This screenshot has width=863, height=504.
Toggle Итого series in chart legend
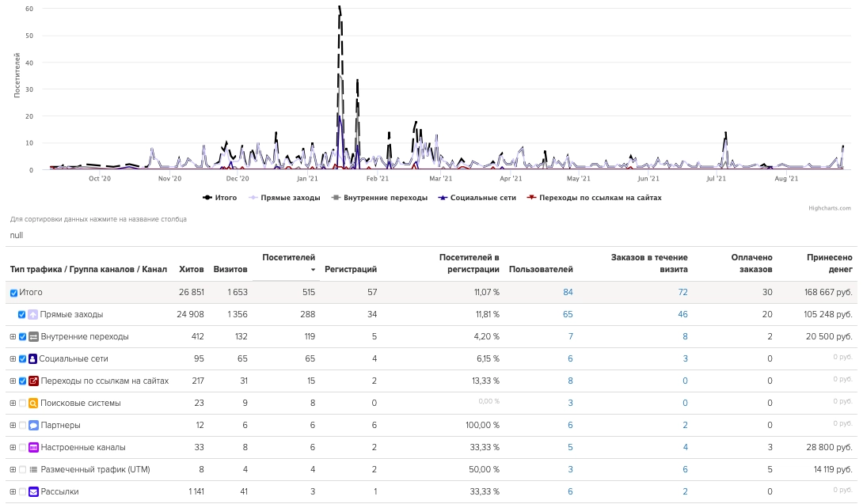click(x=220, y=198)
